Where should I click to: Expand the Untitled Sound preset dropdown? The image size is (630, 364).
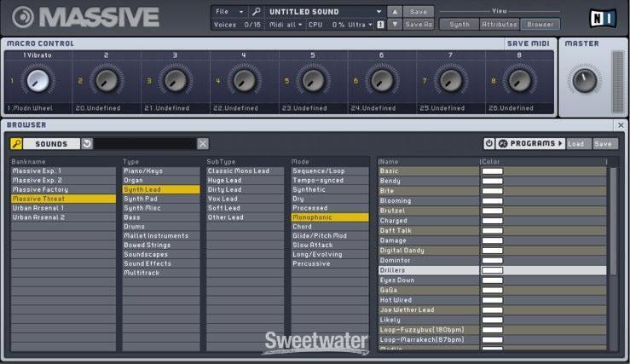(378, 12)
